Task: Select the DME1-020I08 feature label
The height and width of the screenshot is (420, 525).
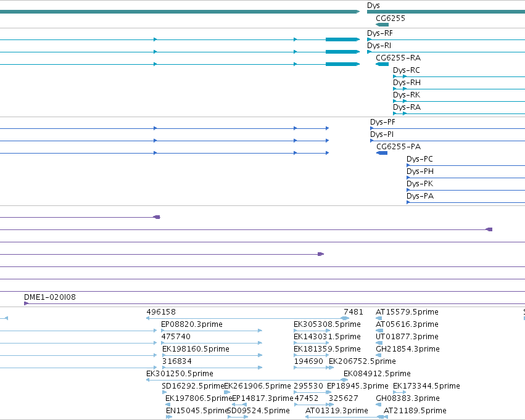Action: (x=50, y=297)
